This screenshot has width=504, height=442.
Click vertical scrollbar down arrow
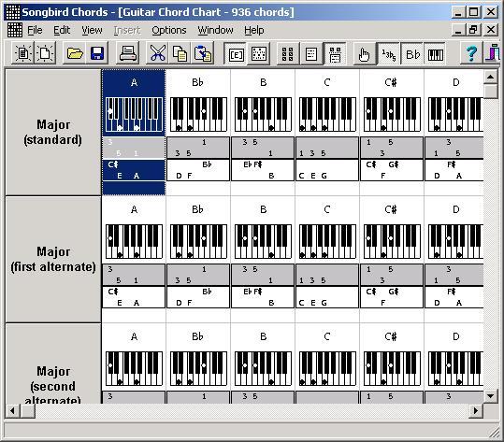(x=491, y=396)
